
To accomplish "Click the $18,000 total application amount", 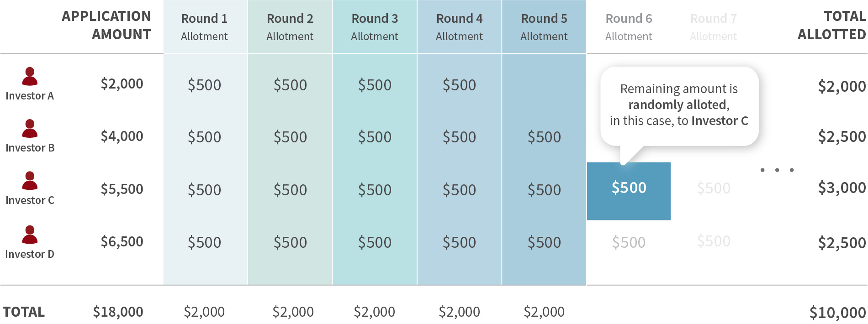I will [118, 312].
